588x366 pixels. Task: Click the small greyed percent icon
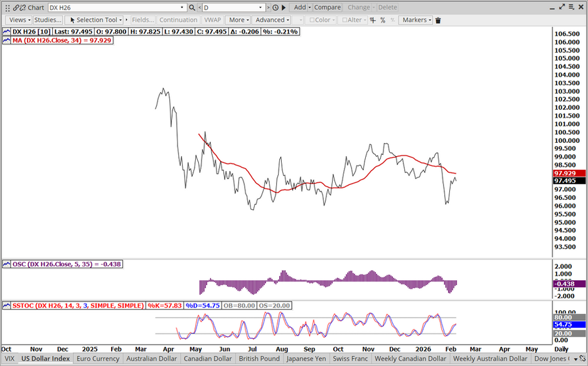(393, 20)
